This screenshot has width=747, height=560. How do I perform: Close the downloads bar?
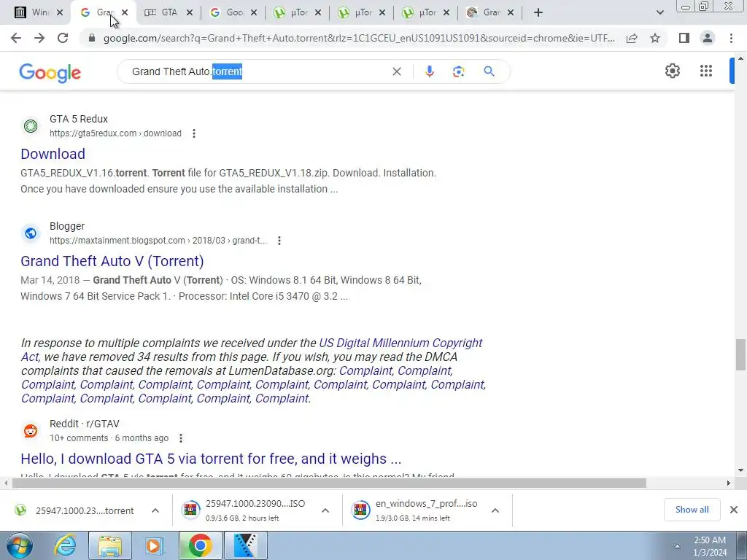(734, 510)
